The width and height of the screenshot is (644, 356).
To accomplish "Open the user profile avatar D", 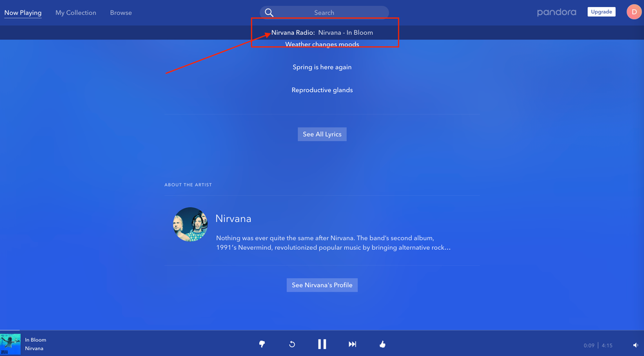I will [x=634, y=12].
